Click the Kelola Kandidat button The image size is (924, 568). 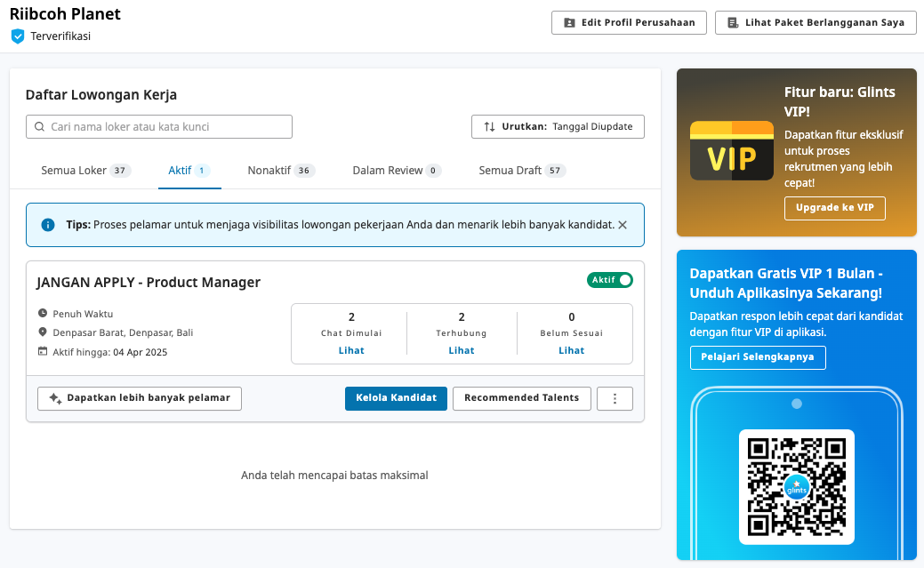[x=396, y=398]
